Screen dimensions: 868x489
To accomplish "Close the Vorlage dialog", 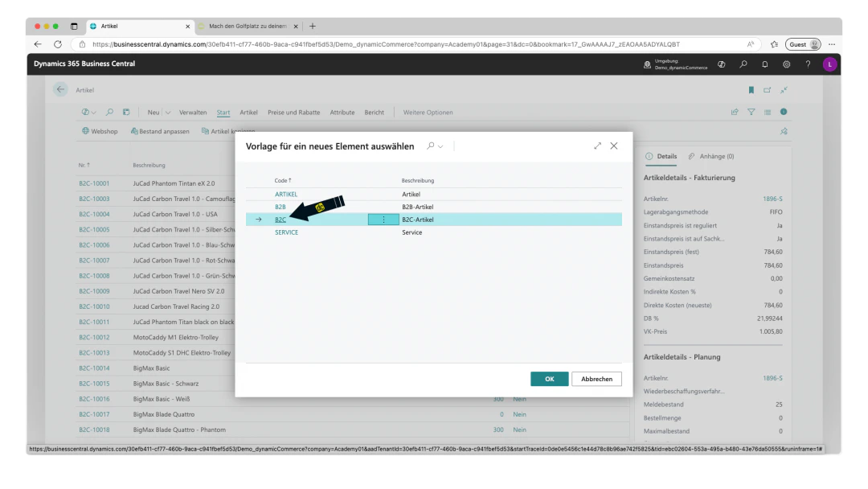I will point(614,146).
